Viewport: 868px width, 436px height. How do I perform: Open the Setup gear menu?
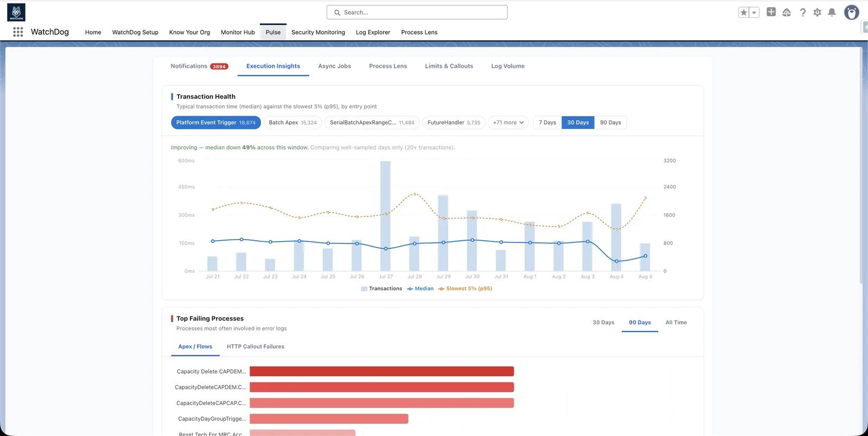[818, 12]
